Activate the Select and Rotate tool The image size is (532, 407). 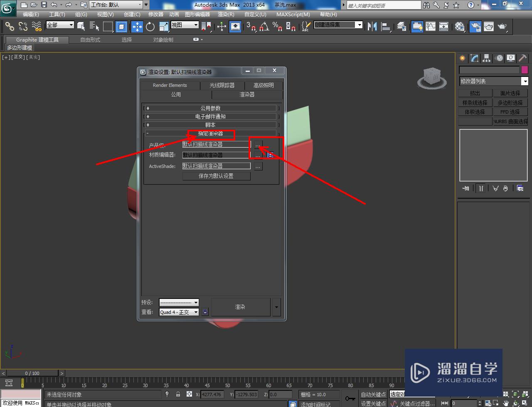tap(150, 27)
